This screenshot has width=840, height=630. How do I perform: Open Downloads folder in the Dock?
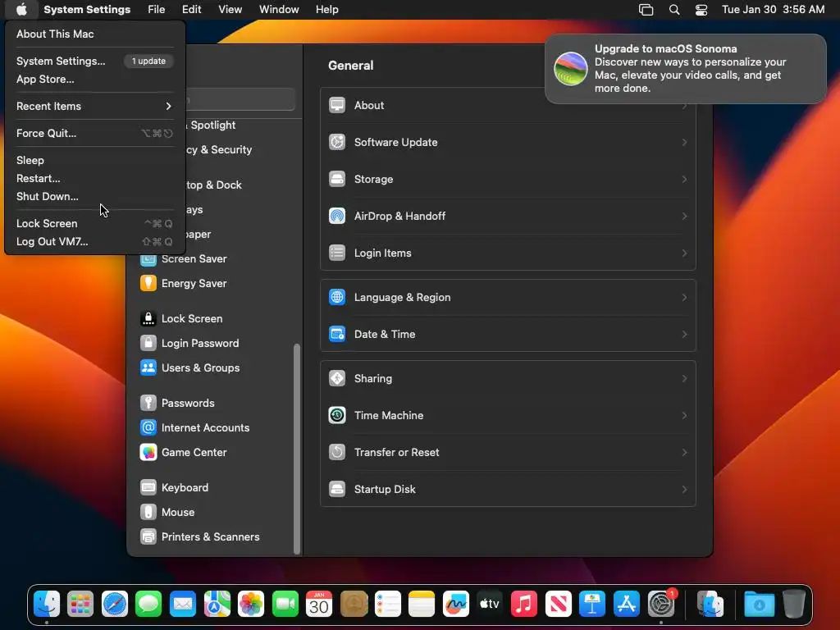point(759,605)
